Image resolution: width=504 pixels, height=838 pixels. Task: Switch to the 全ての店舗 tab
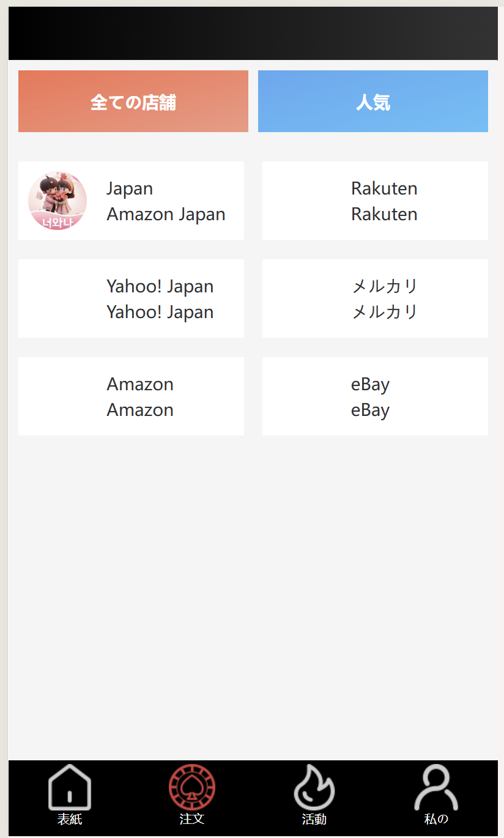133,102
